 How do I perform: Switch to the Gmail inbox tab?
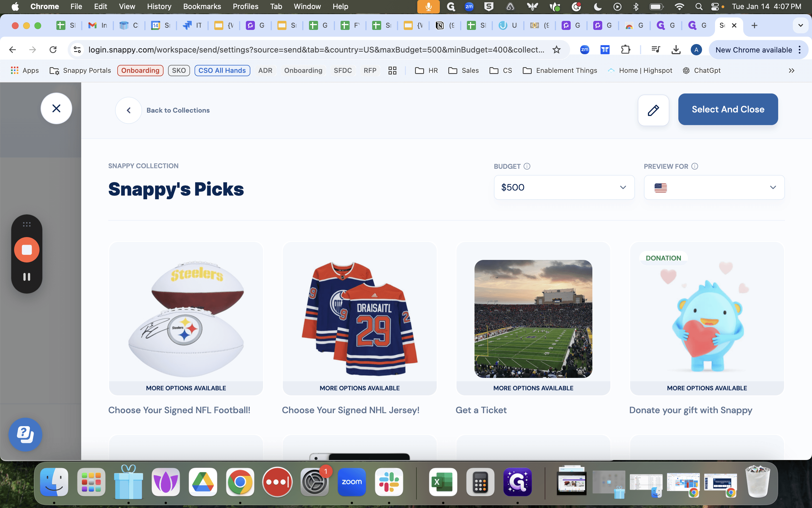98,25
